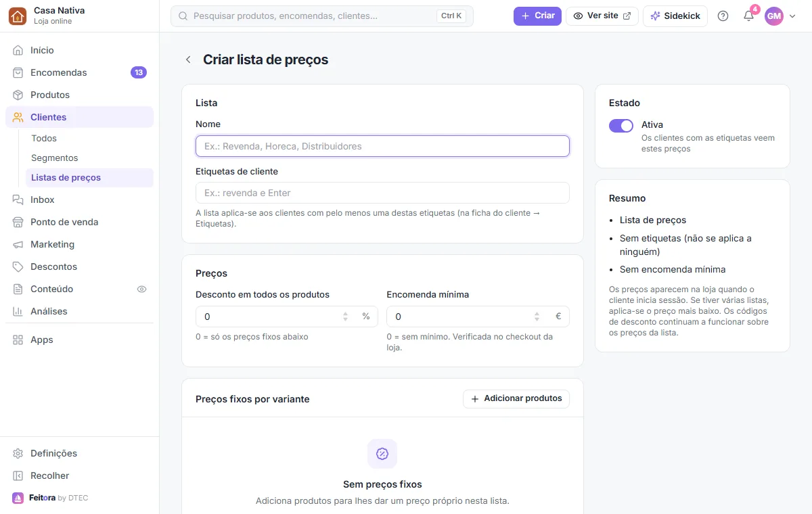Viewport: 812px width, 514px height.
Task: Click the Nome input field
Action: [x=382, y=146]
